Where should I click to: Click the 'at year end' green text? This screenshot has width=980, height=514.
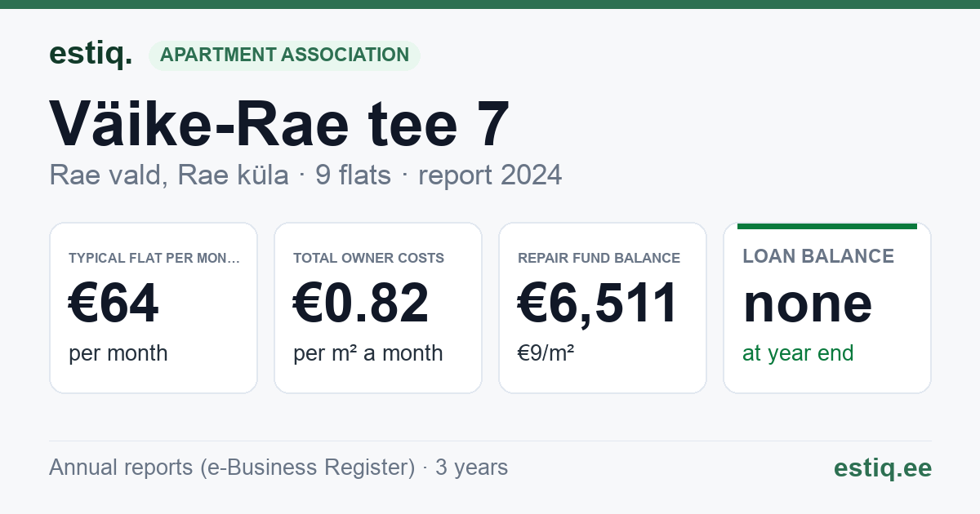click(x=798, y=353)
